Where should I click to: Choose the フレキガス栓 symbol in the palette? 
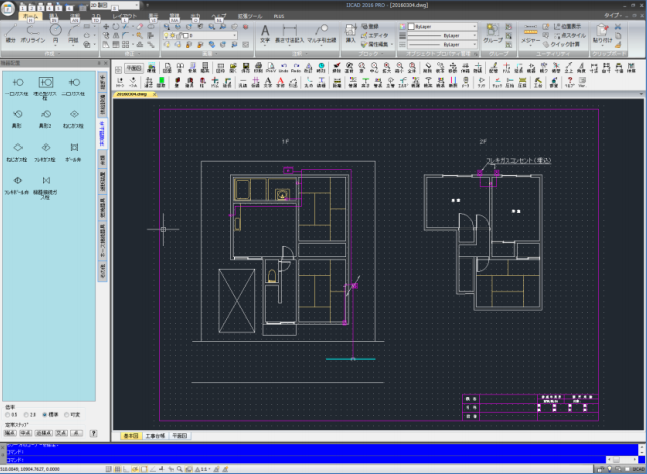(44, 150)
